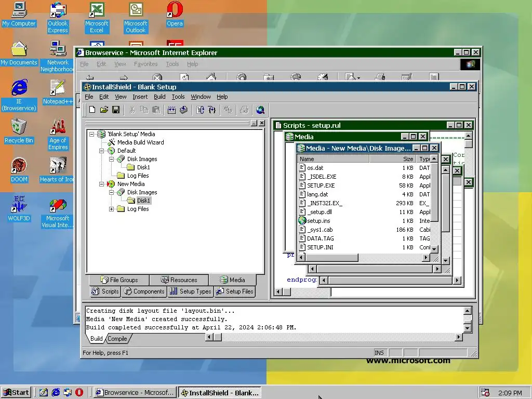Select the Opera desktop icon
Image resolution: width=532 pixels, height=399 pixels.
(175, 14)
